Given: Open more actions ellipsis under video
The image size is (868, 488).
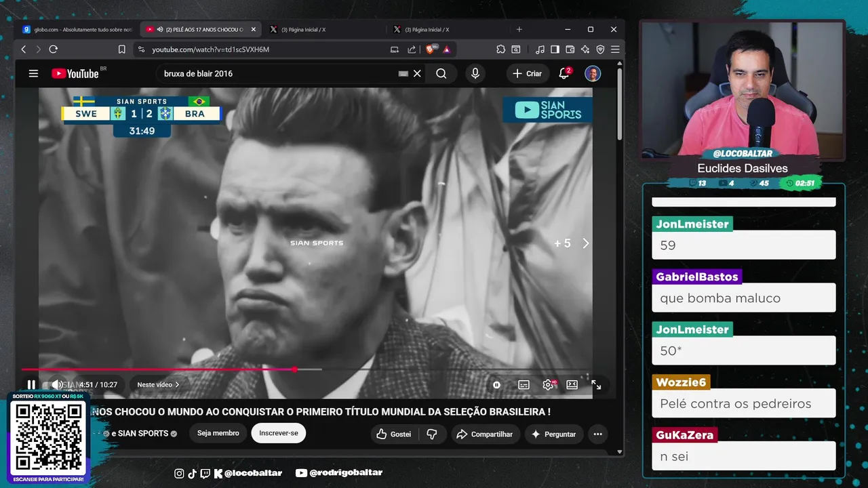Looking at the screenshot, I should click(597, 434).
